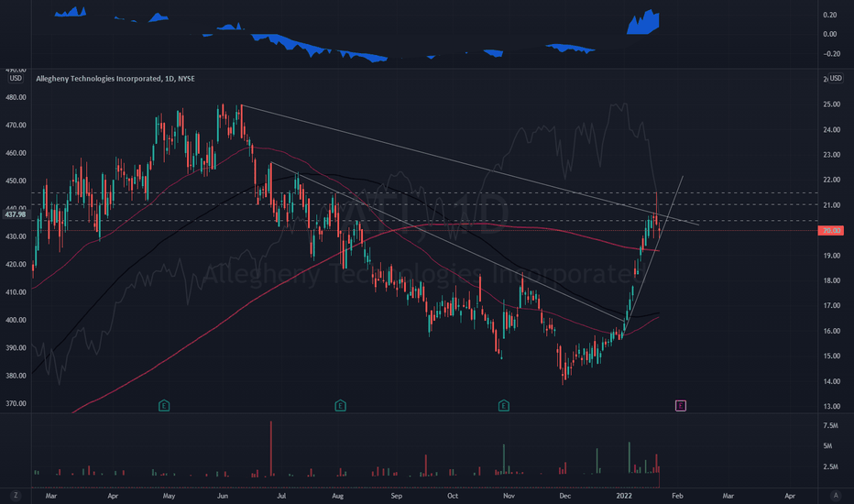Image resolution: width=854 pixels, height=504 pixels.
Task: Click the -0.20 indicator scale label
Action: pos(831,54)
